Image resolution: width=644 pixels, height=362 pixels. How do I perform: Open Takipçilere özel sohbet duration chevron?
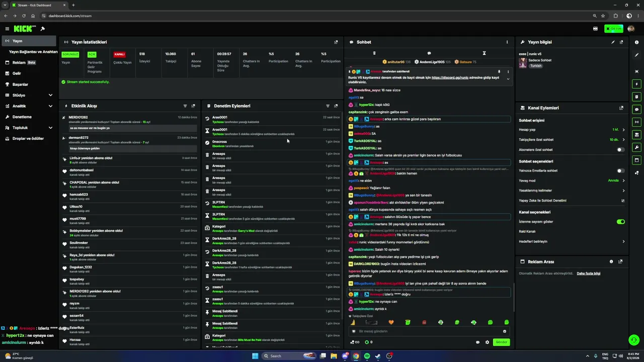623,140
